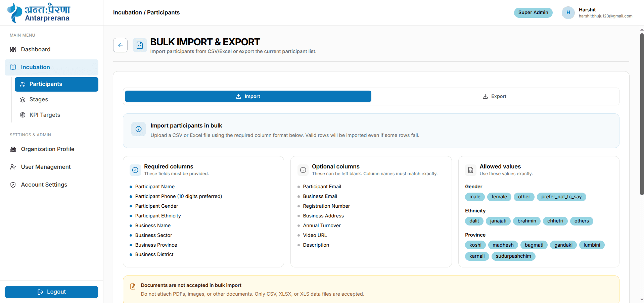
Task: Click the Logout button
Action: [51, 292]
